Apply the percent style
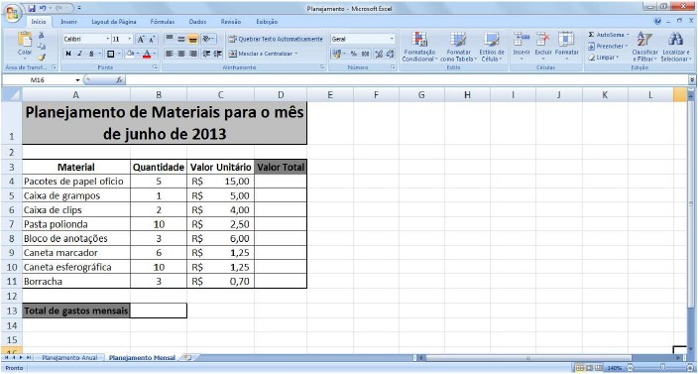This screenshot has width=698, height=374. pyautogui.click(x=353, y=54)
